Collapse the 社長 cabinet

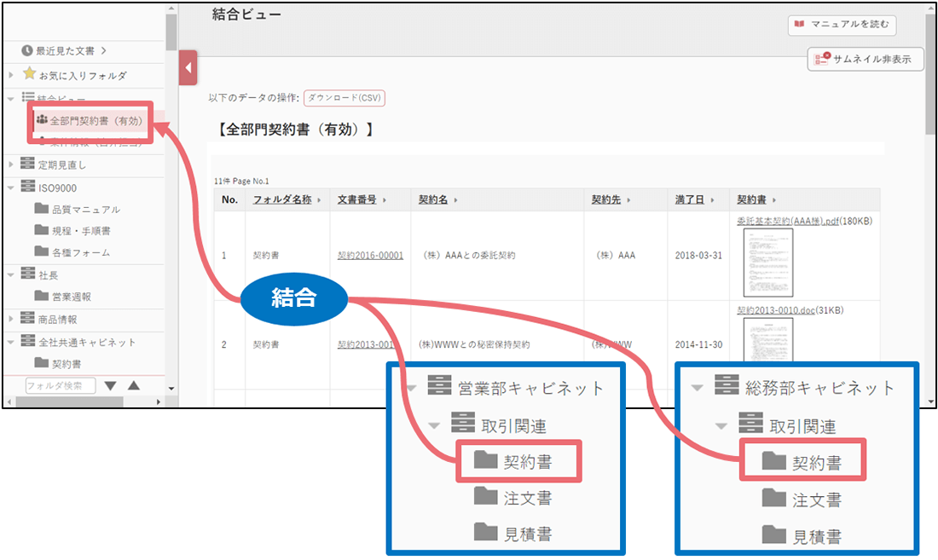pyautogui.click(x=11, y=275)
